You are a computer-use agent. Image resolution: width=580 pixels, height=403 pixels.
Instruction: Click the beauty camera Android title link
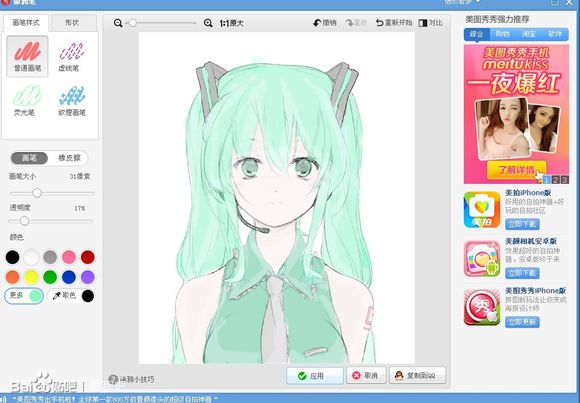click(x=531, y=241)
